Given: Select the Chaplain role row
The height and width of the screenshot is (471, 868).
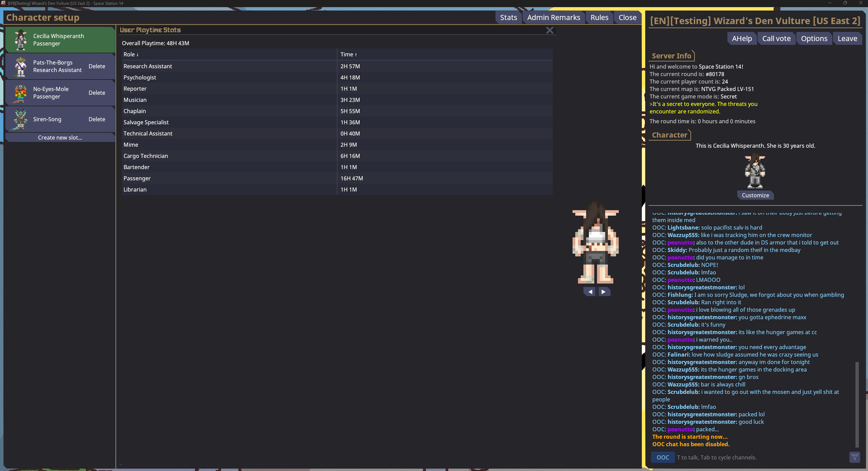Looking at the screenshot, I should 337,111.
